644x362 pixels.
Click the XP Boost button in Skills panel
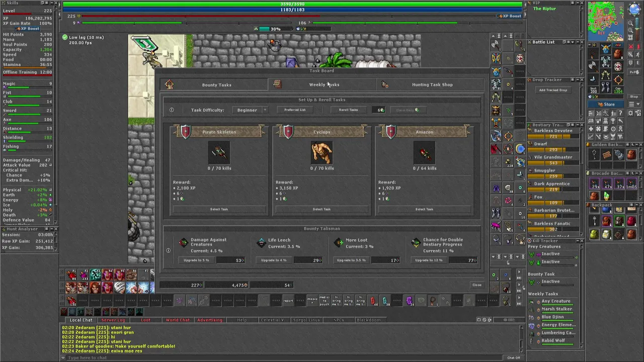click(28, 29)
